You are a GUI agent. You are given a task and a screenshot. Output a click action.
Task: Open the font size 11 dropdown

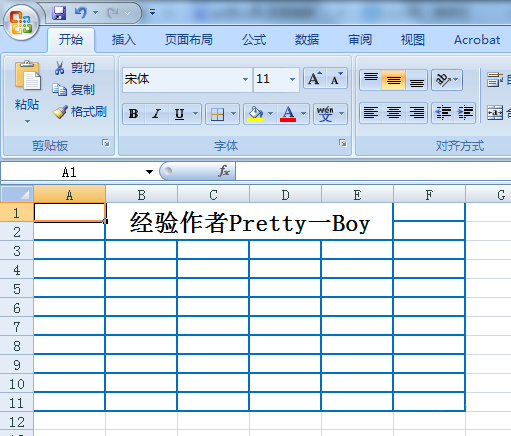tap(292, 79)
